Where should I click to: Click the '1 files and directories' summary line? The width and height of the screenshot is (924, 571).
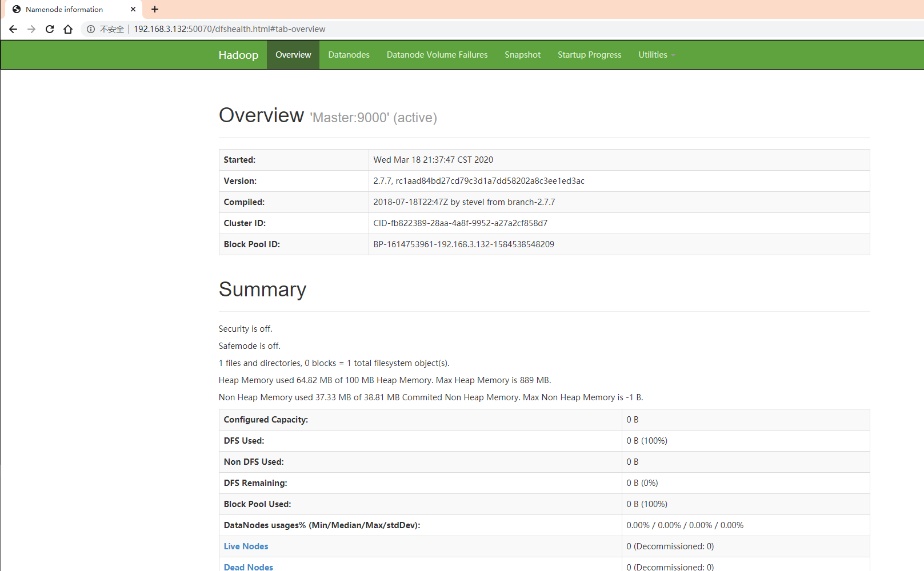334,363
